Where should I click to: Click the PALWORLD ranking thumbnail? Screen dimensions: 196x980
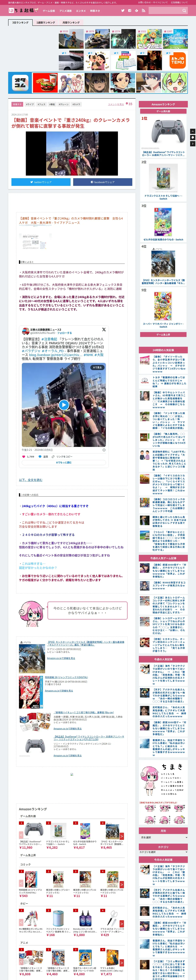tap(175, 39)
